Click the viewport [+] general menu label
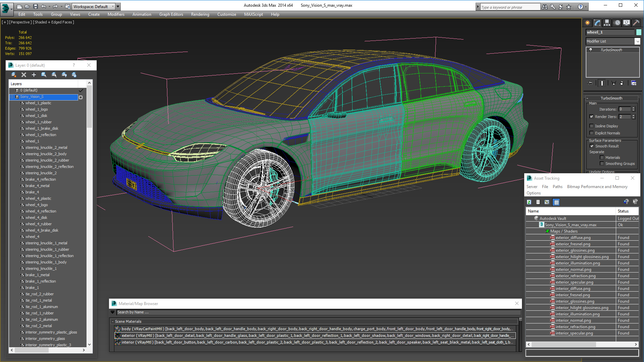 pos(5,22)
